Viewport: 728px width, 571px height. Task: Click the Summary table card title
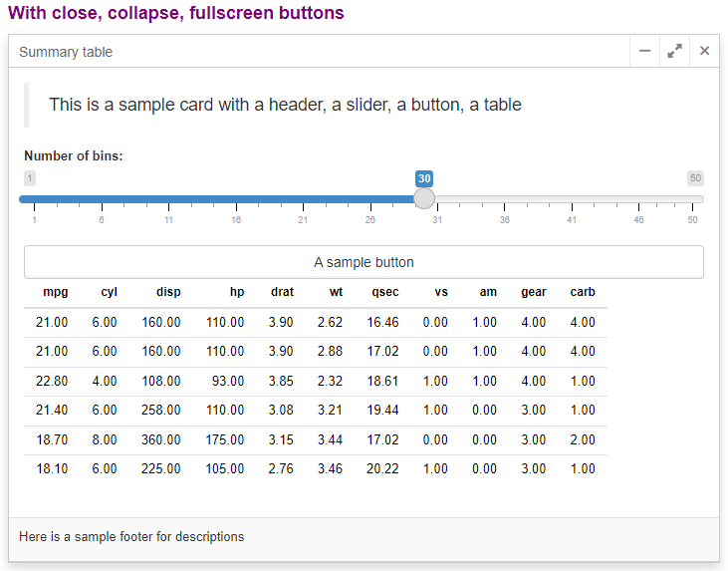tap(66, 52)
